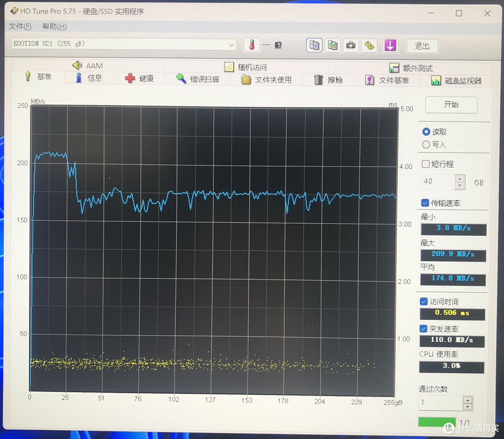The width and height of the screenshot is (504, 439).
Task: Open the 文件(F) menu
Action: [x=20, y=26]
